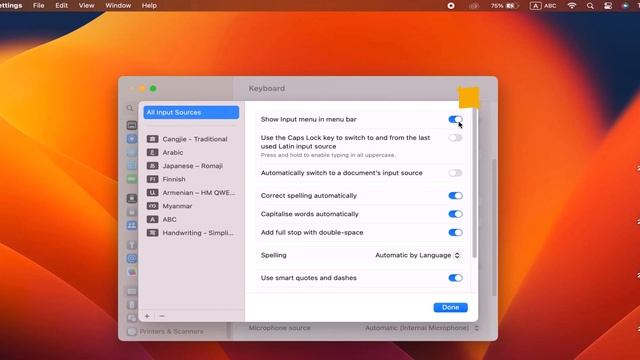Open the View menu
This screenshot has width=640, height=360.
point(86,6)
